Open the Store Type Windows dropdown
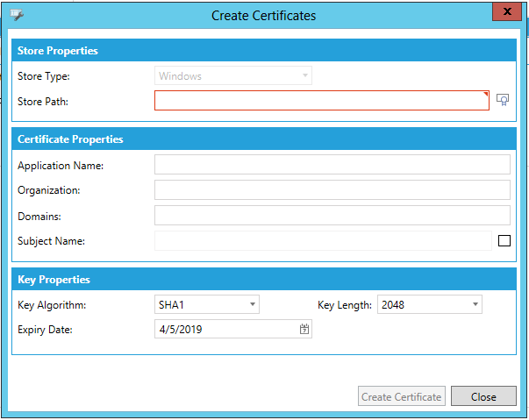Screen dimensions: 529x420 (232, 76)
